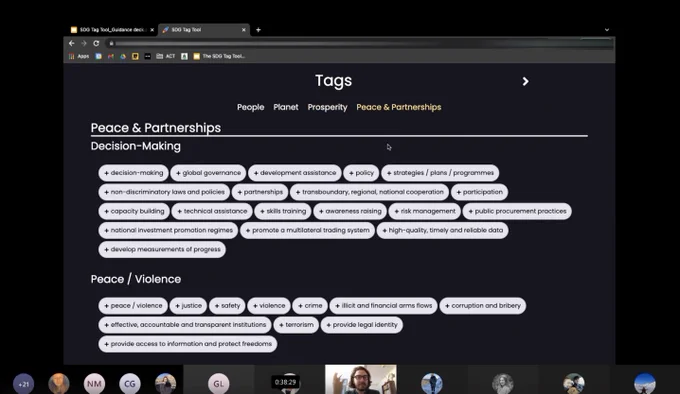This screenshot has height=394, width=680.
Task: Select participant NM avatar
Action: click(x=94, y=384)
